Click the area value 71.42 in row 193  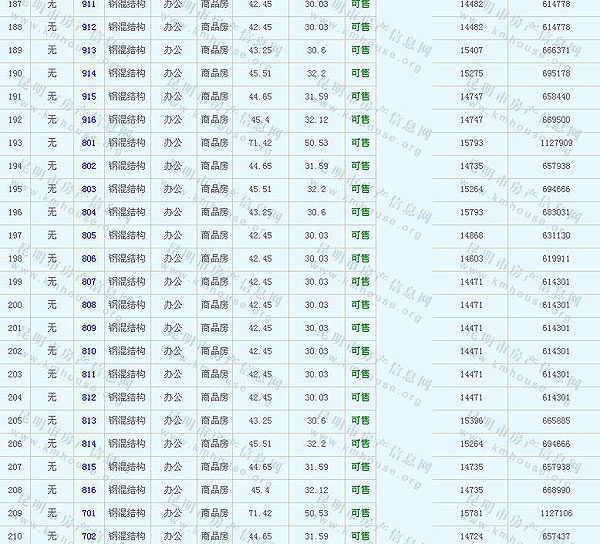[260, 143]
